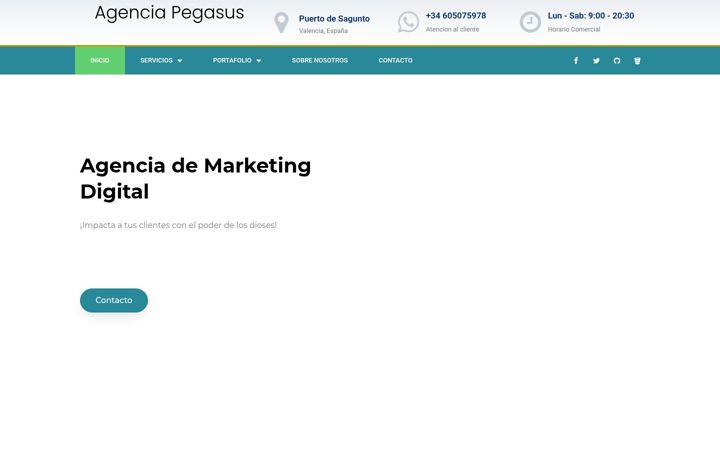The height and width of the screenshot is (450, 720).
Task: Click the Agencia de Marketing Digital heading
Action: pos(196,178)
